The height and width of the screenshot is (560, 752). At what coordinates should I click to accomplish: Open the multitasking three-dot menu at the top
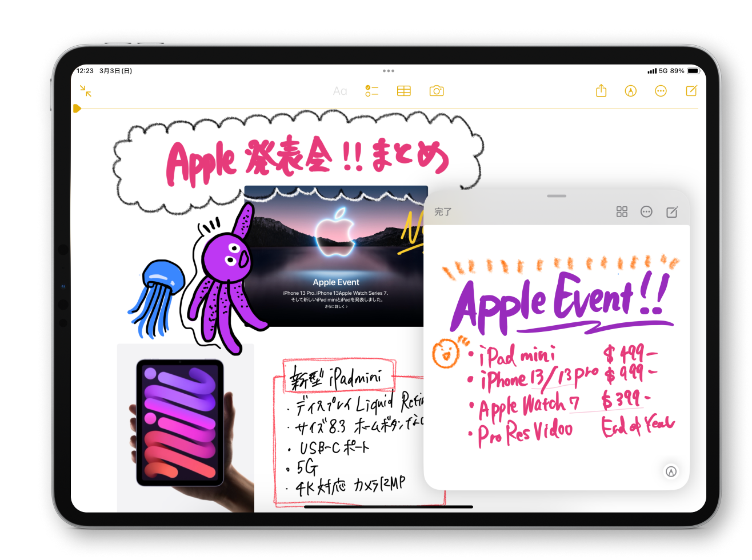[x=389, y=71]
